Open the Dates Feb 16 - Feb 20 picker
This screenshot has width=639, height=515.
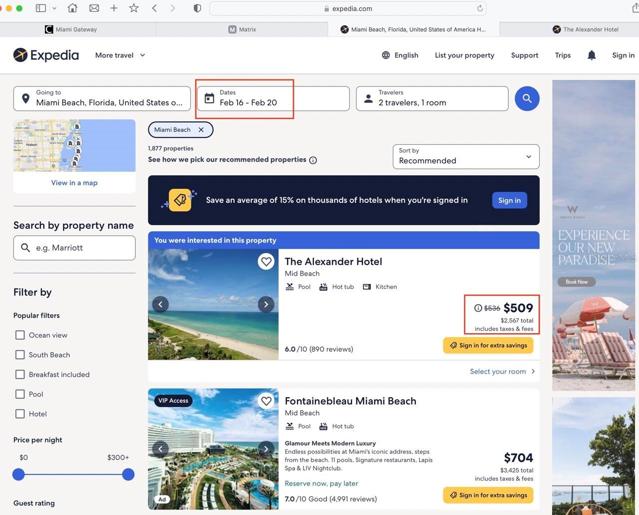pos(273,98)
